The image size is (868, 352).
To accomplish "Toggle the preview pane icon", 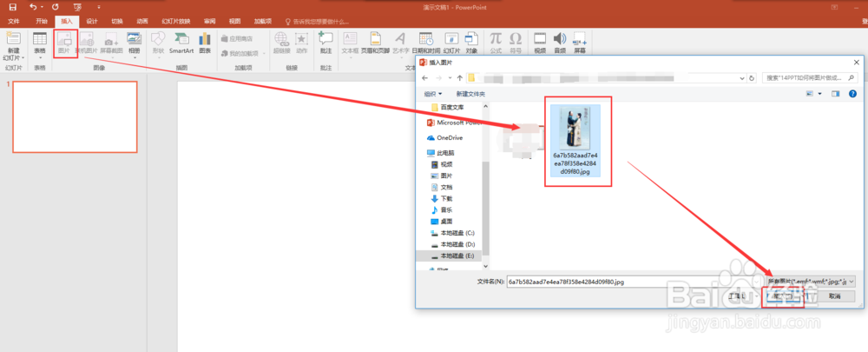I will pyautogui.click(x=835, y=94).
